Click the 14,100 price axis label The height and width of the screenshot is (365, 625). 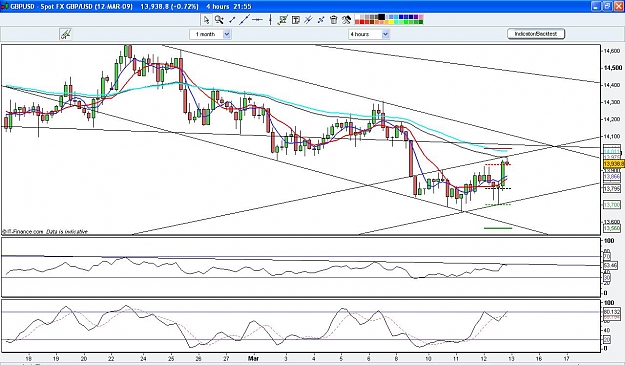coord(613,137)
